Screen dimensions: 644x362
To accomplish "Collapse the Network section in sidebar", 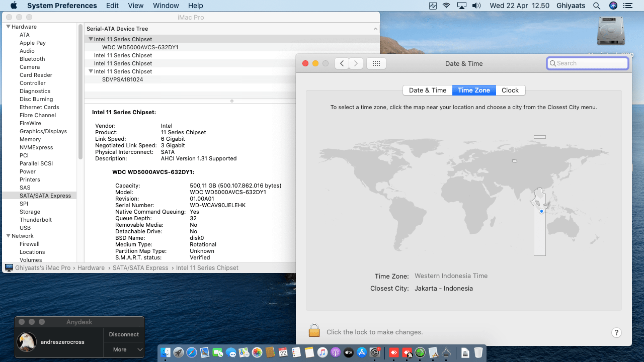I will (x=9, y=236).
